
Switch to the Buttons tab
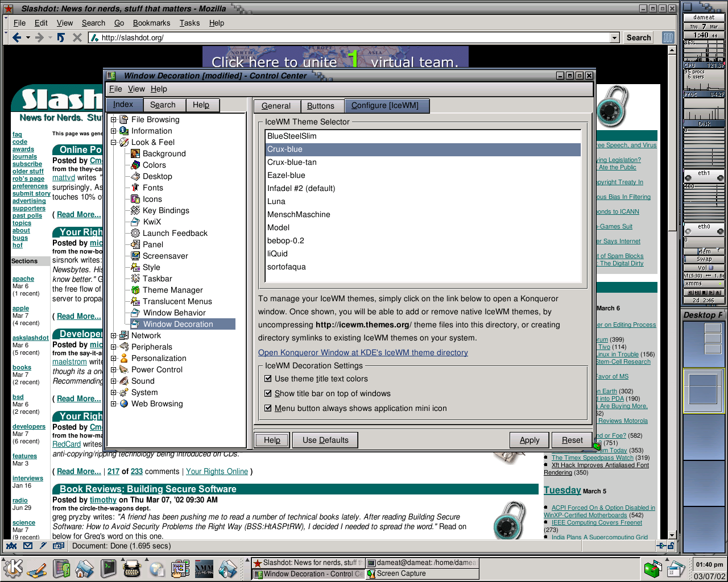[322, 106]
